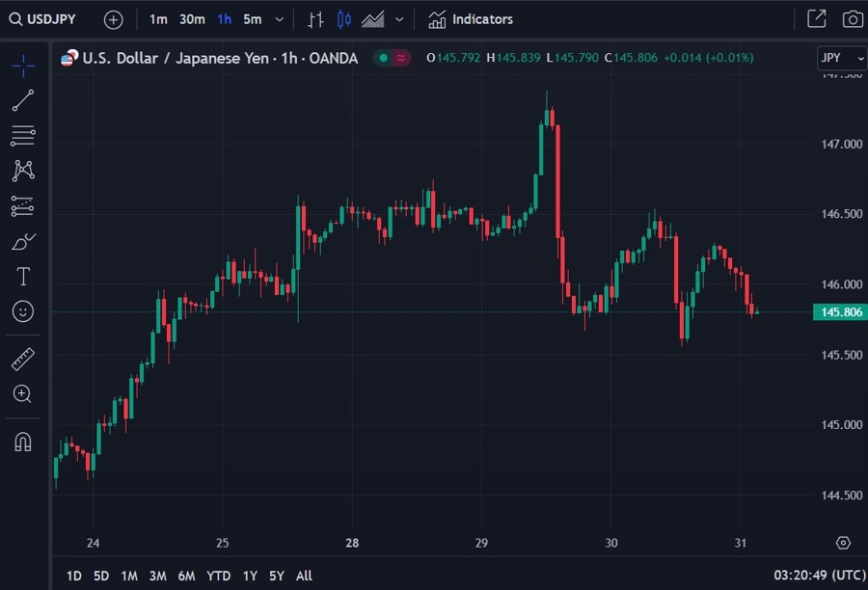
Task: Toggle the magnet mode
Action: tap(23, 442)
